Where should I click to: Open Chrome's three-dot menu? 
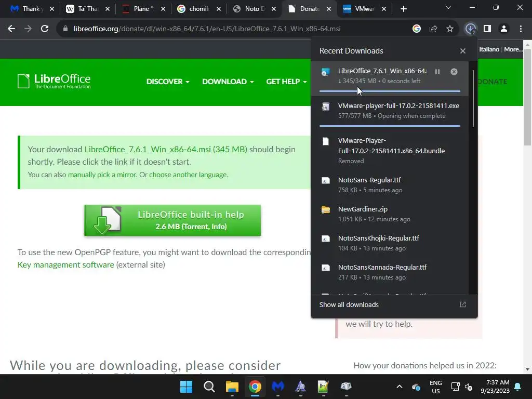point(521,29)
